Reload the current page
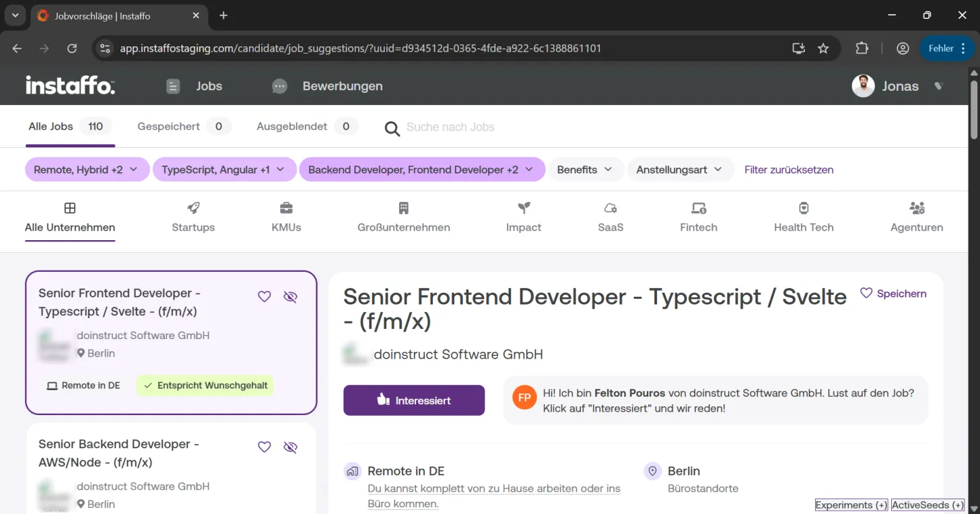The width and height of the screenshot is (980, 514). (x=72, y=48)
